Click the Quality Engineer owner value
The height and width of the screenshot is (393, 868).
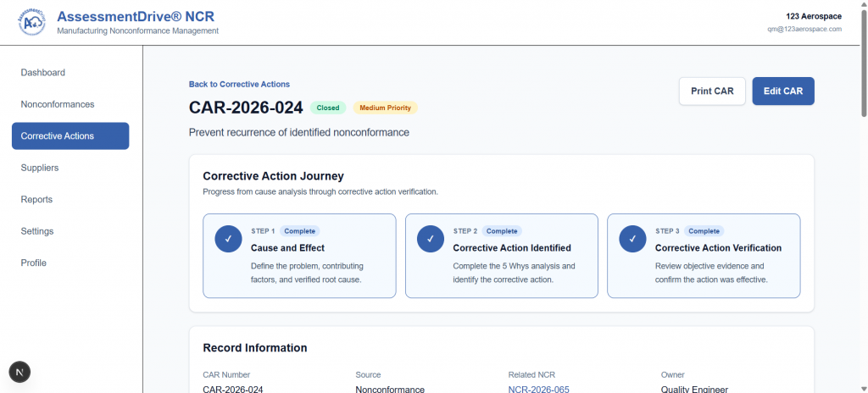click(694, 389)
